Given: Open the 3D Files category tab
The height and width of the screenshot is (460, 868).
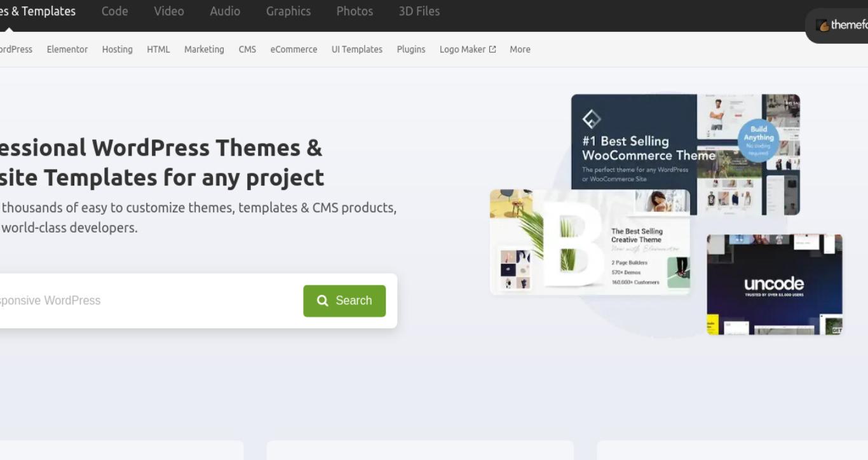Looking at the screenshot, I should [419, 11].
